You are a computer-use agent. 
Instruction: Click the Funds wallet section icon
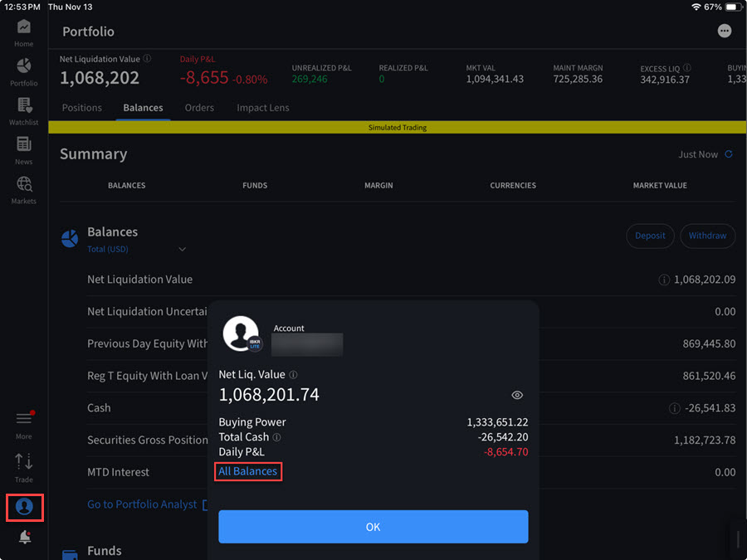70,555
